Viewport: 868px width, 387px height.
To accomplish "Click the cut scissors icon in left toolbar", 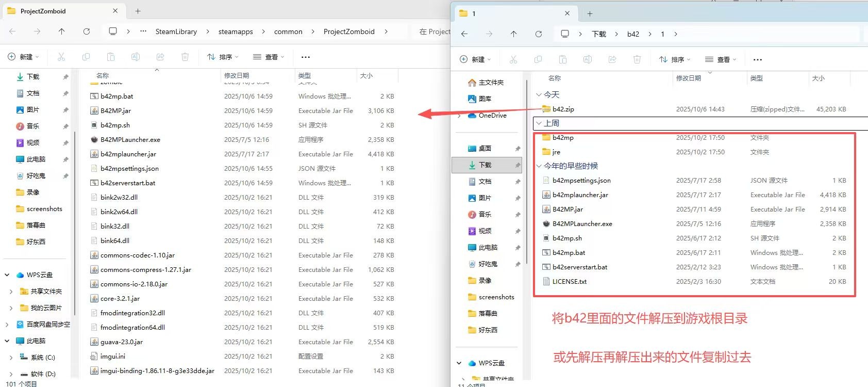I will 61,57.
